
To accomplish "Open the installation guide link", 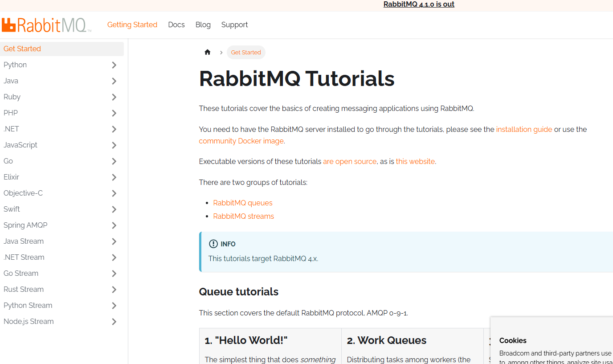I will pyautogui.click(x=524, y=129).
